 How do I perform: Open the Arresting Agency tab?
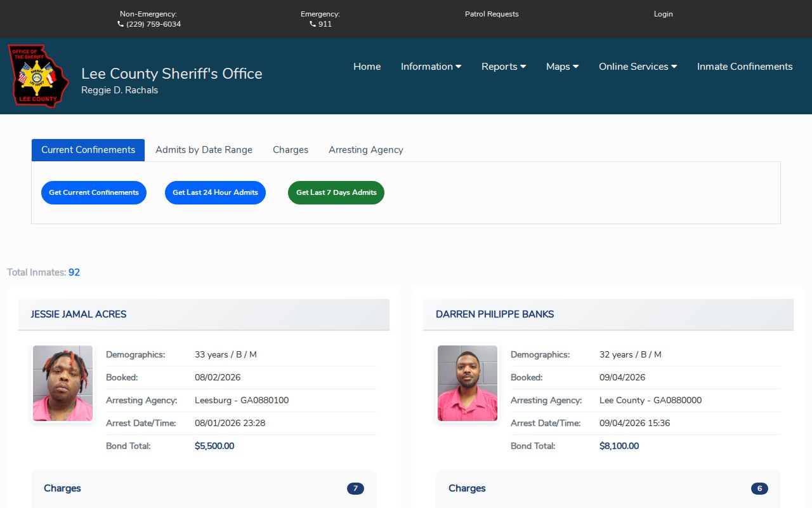tap(366, 150)
